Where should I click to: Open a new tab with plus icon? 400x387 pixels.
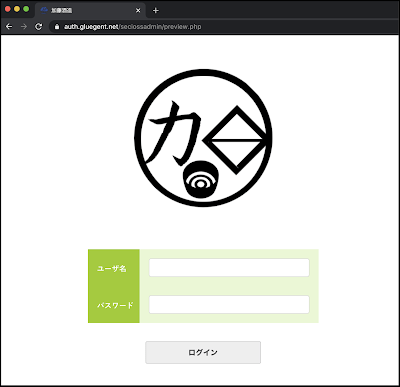click(x=156, y=10)
